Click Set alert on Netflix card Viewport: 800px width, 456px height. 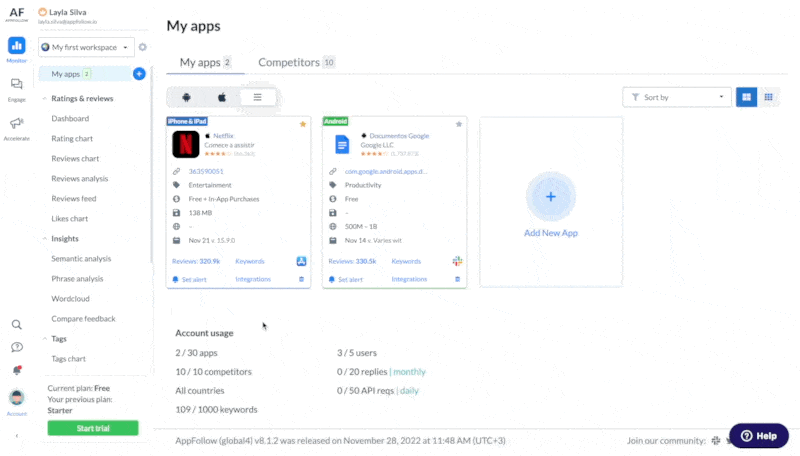coord(189,280)
